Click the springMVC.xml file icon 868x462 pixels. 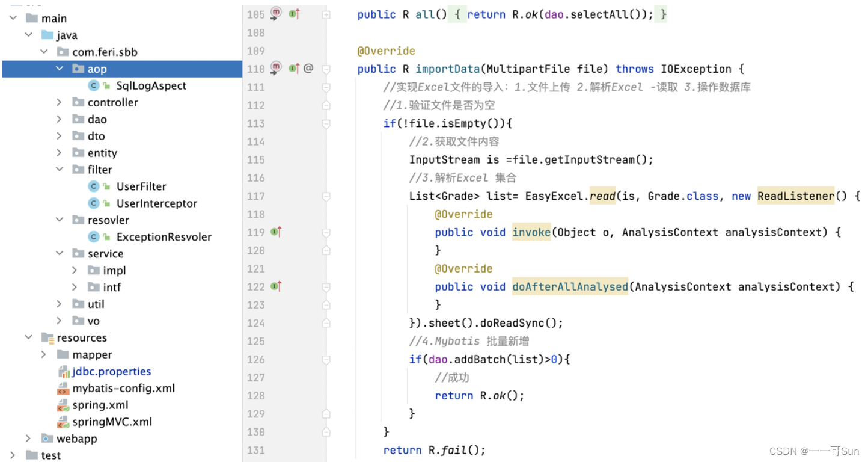(63, 422)
